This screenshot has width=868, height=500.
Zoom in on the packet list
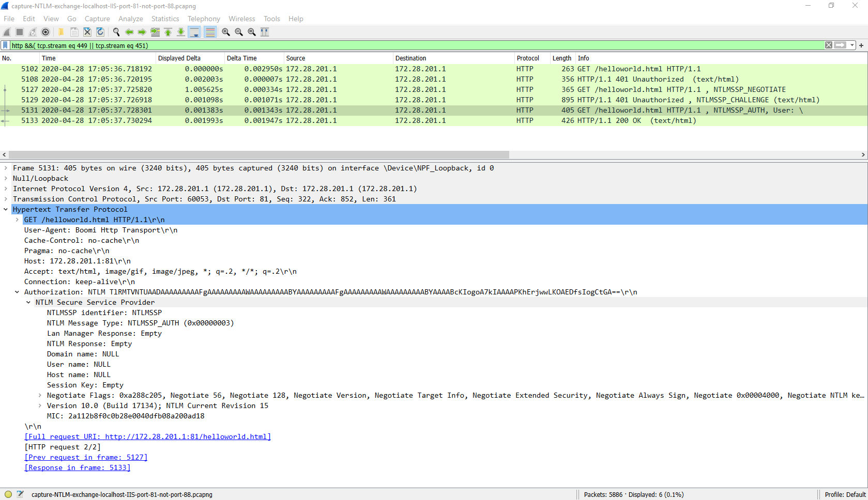[x=225, y=32]
